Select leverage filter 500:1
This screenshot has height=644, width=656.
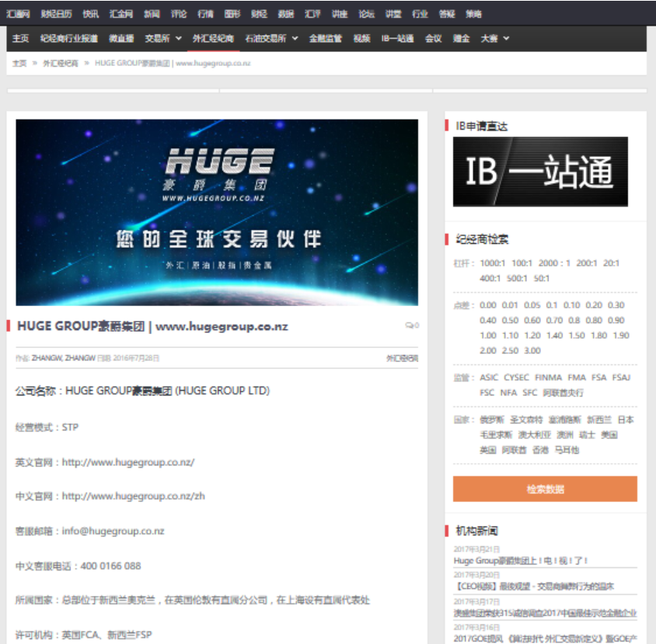click(517, 279)
